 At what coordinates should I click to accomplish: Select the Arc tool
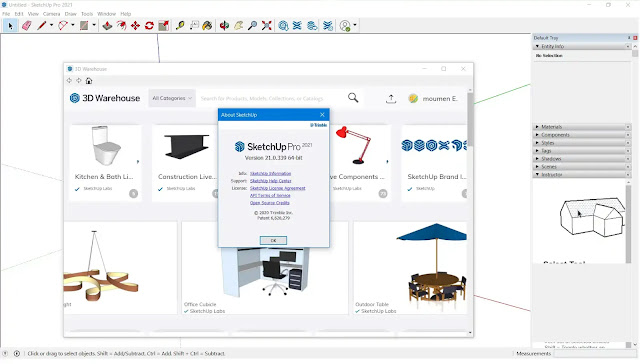coord(63,26)
